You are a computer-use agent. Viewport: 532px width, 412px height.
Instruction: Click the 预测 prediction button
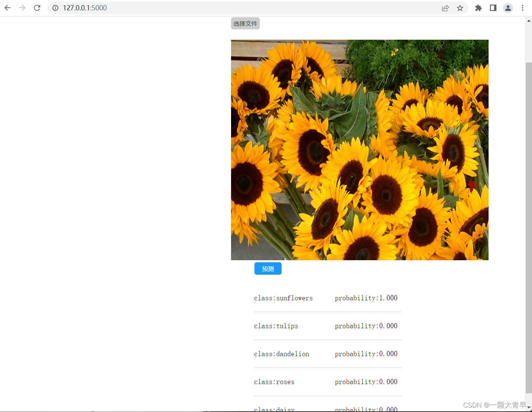267,268
